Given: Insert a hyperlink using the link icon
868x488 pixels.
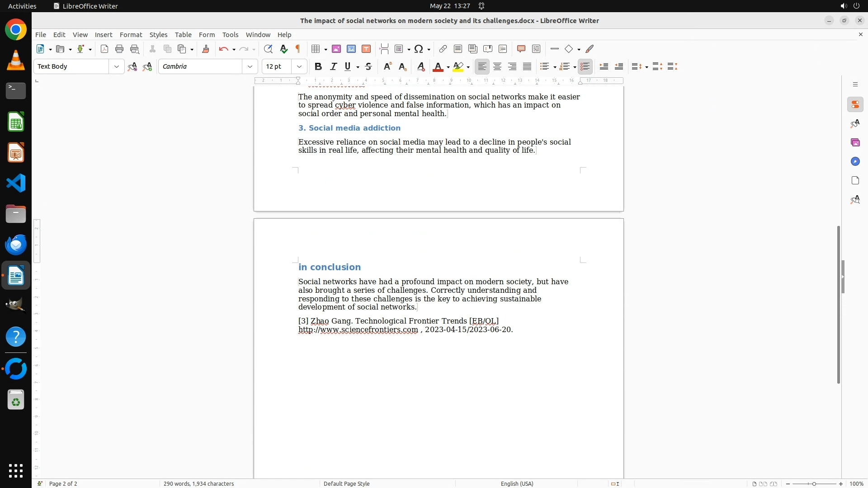Looking at the screenshot, I should [443, 49].
